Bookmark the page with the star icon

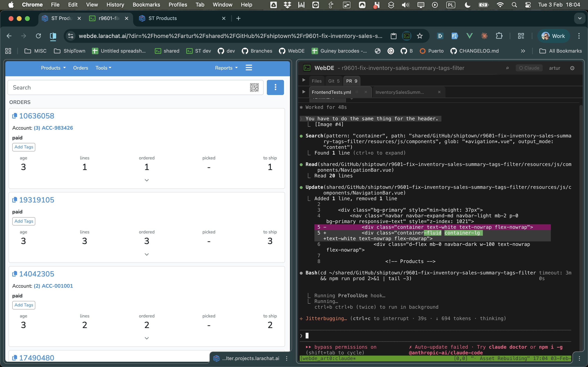pos(420,36)
